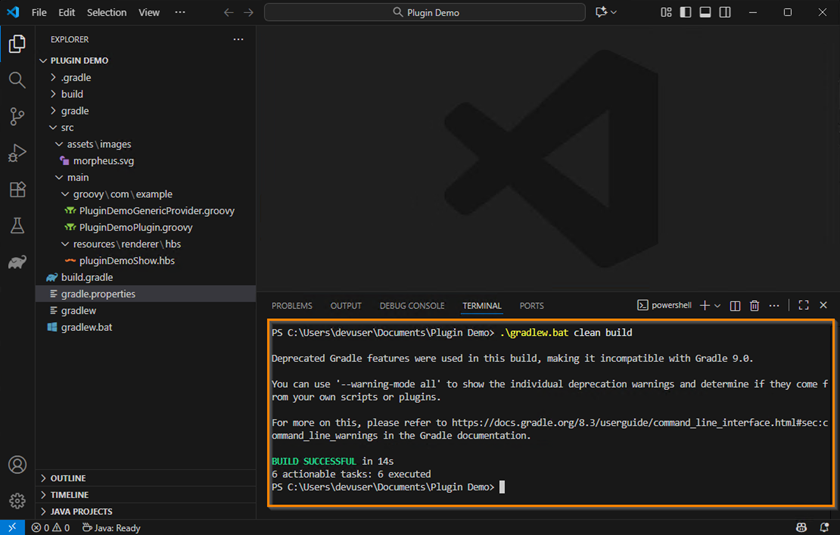
Task: Split the terminal
Action: coord(735,305)
